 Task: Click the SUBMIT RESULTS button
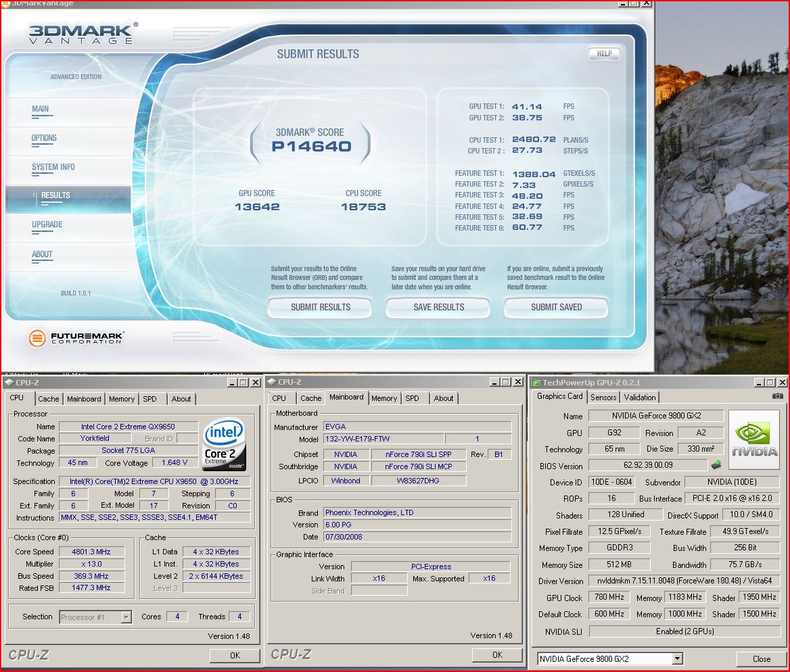320,308
